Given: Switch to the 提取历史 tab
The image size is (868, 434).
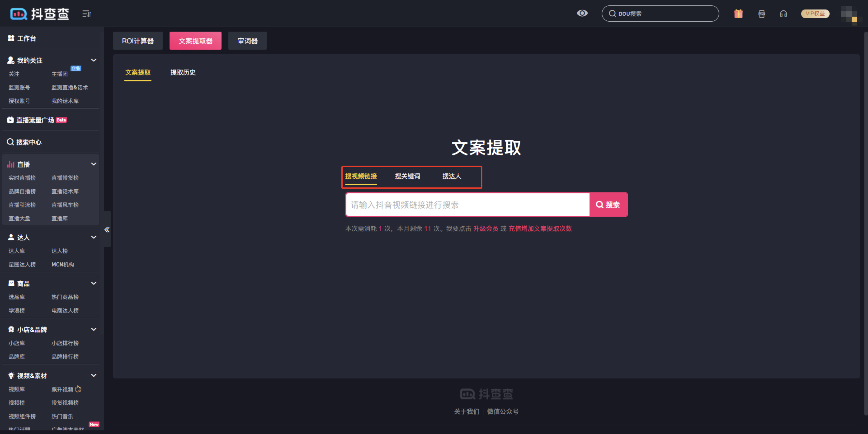Looking at the screenshot, I should tap(183, 72).
